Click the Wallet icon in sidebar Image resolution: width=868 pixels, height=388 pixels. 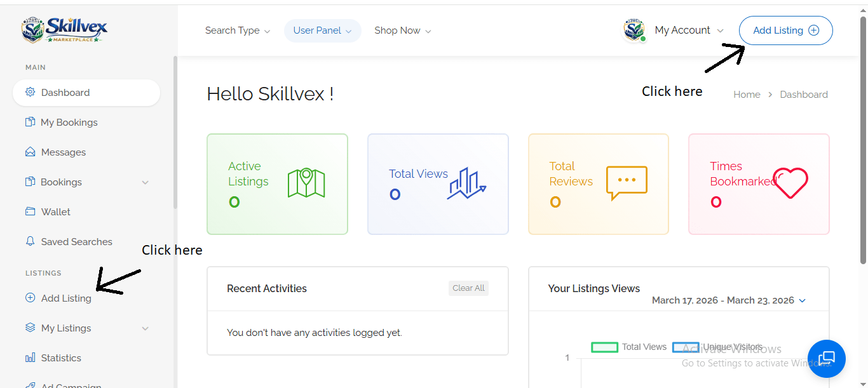point(30,211)
